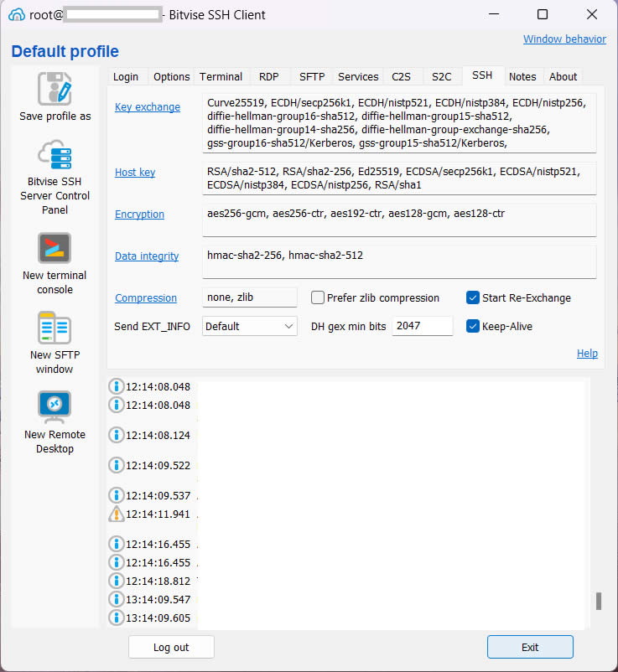618x672 pixels.
Task: Expand the Send EXT_INFO dropdown
Action: tap(250, 326)
